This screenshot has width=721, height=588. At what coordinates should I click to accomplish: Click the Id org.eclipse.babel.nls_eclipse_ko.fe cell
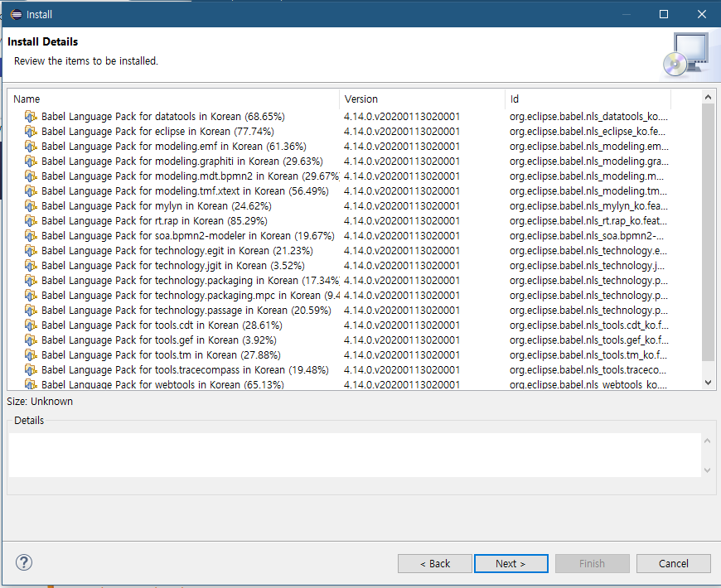click(588, 132)
